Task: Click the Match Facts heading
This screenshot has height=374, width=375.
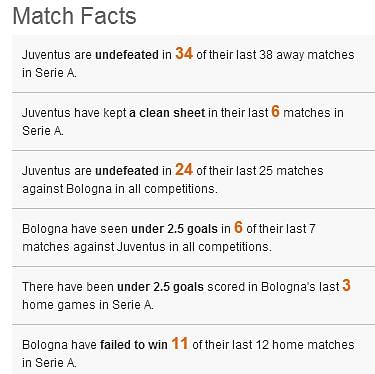Action: 74,16
